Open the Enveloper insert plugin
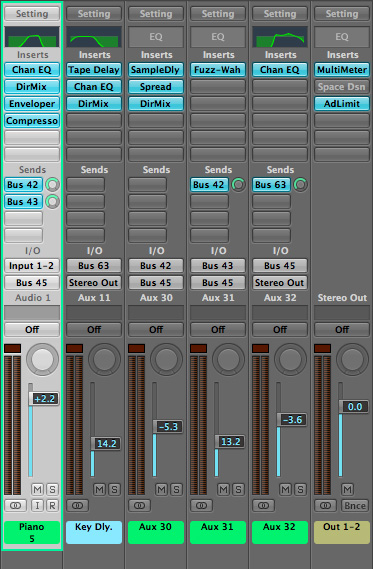Image resolution: width=373 pixels, height=569 pixels. [x=32, y=104]
